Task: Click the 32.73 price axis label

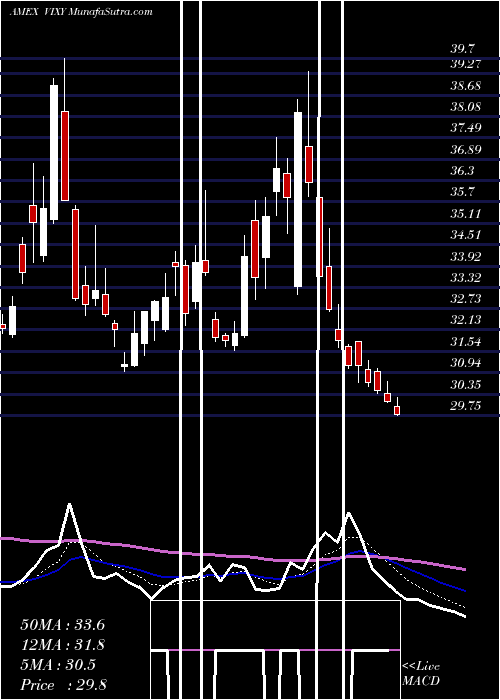Action: [x=466, y=299]
